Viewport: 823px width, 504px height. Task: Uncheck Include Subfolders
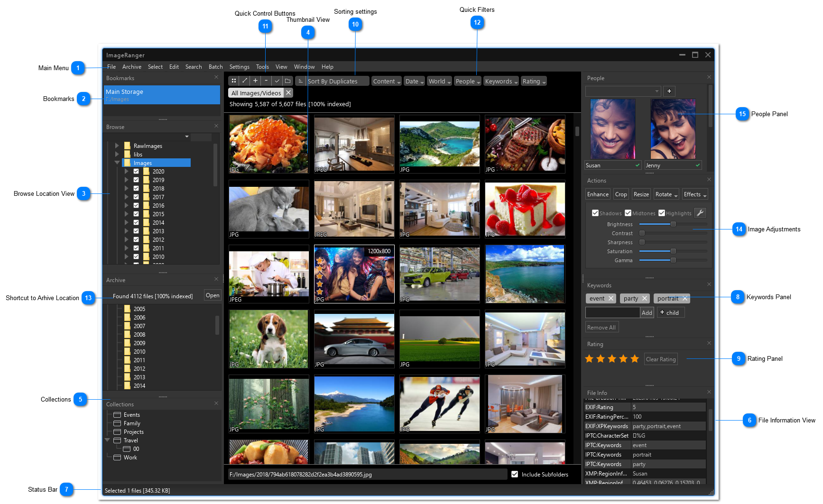pos(515,474)
